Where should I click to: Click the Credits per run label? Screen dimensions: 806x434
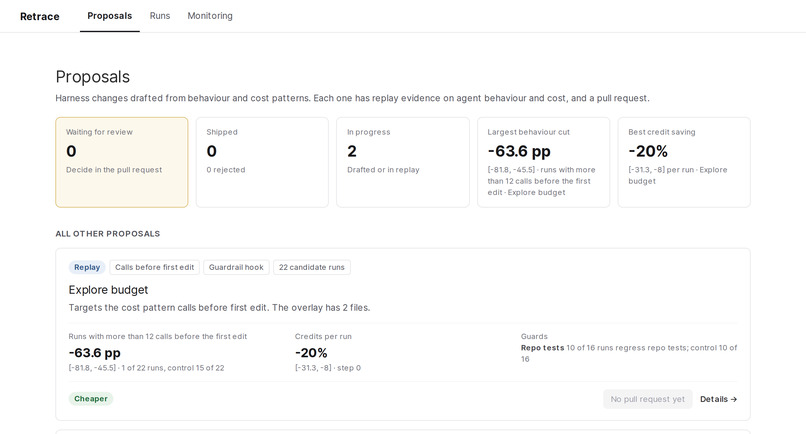point(323,336)
